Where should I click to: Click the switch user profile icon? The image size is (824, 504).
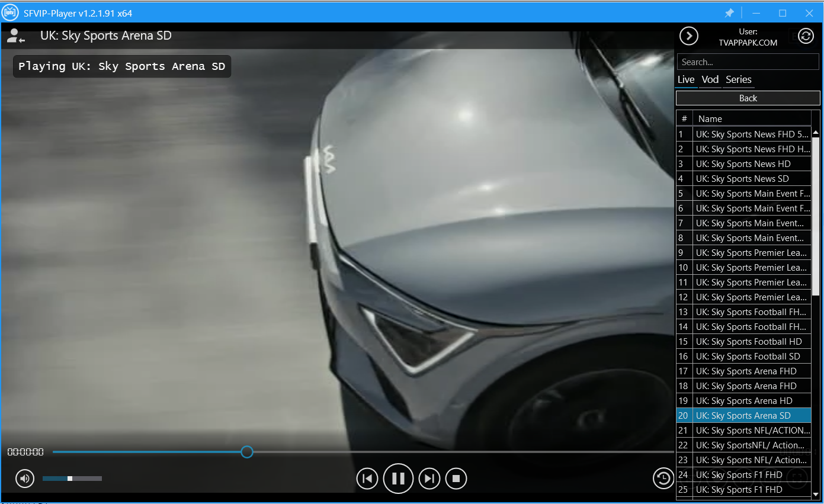(x=15, y=36)
